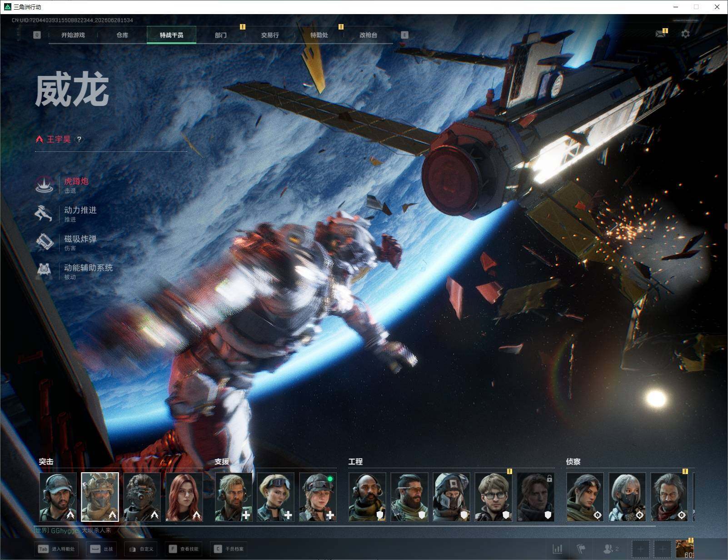Open the player avatar in bottom corner

pos(685,549)
